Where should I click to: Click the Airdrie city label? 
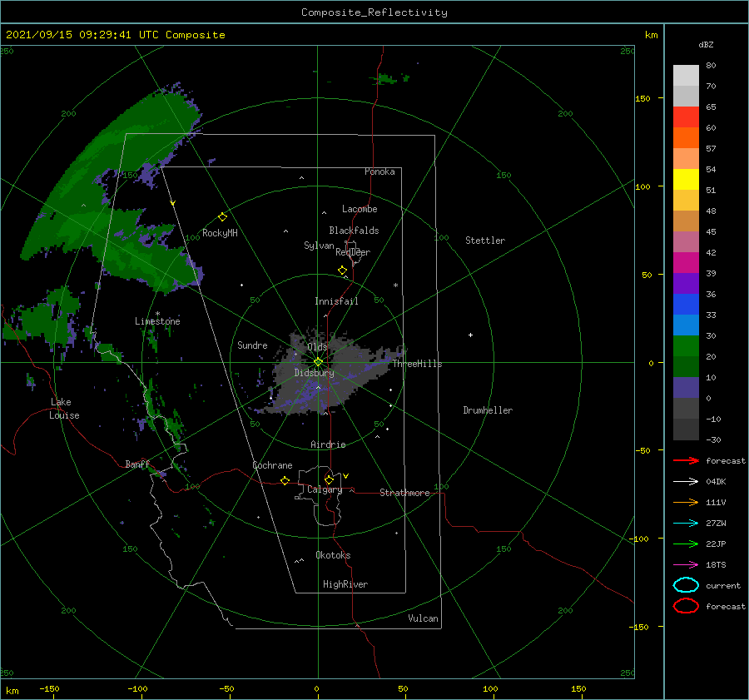328,444
